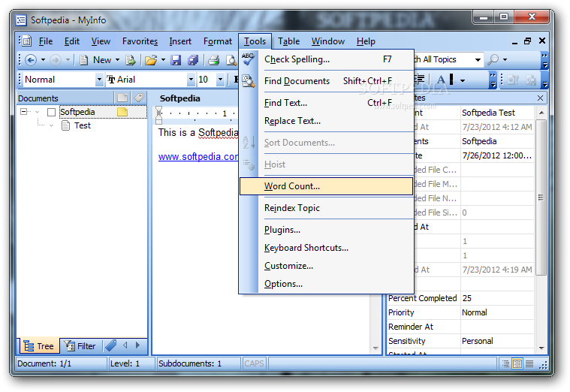570x392 pixels.
Task: Click the tag tab icon next to Filter
Action: coord(110,345)
